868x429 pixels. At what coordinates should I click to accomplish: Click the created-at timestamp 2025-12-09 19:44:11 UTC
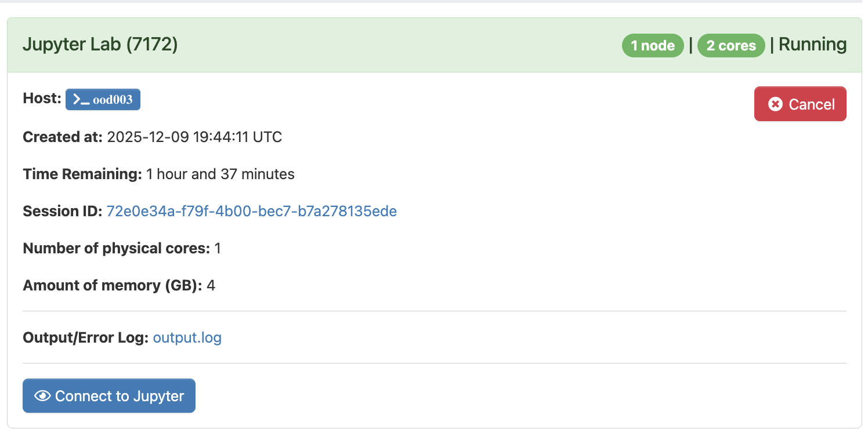194,137
